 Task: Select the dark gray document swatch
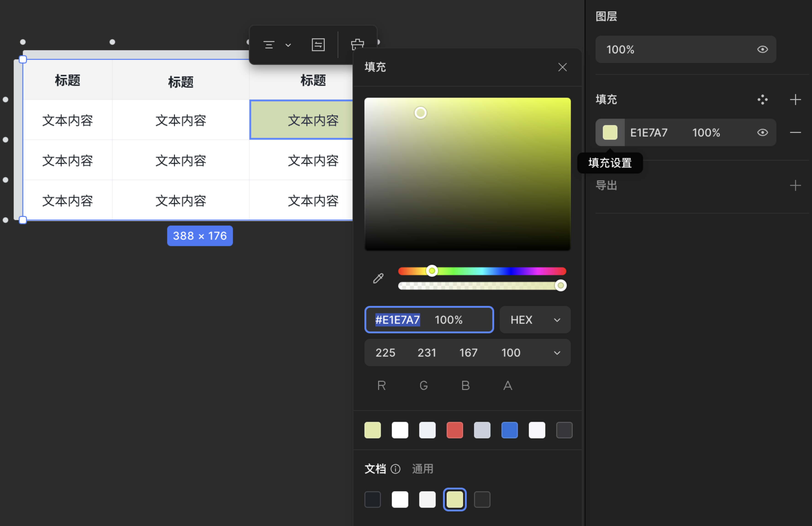tap(482, 500)
